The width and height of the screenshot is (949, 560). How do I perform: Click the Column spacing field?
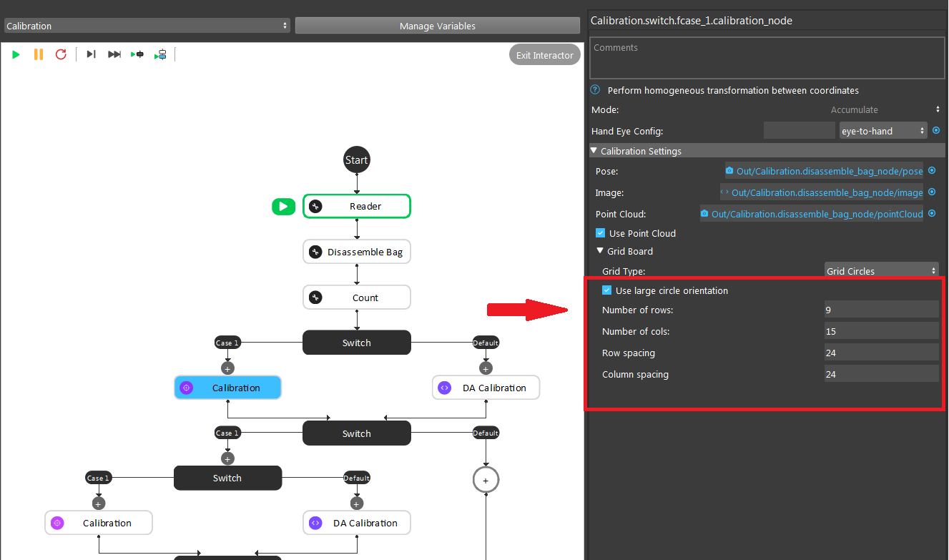point(881,374)
